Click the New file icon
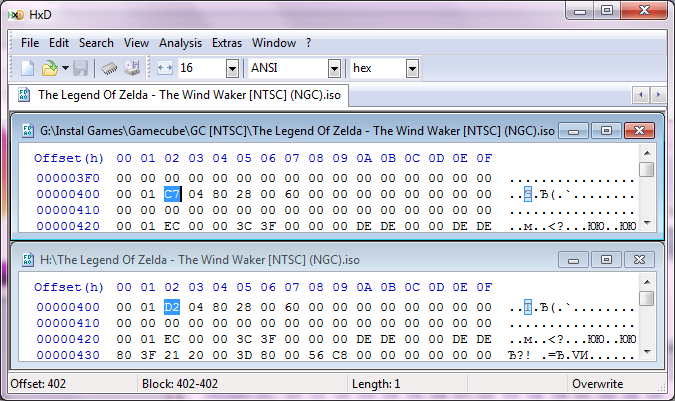This screenshot has height=401, width=675. click(x=27, y=68)
